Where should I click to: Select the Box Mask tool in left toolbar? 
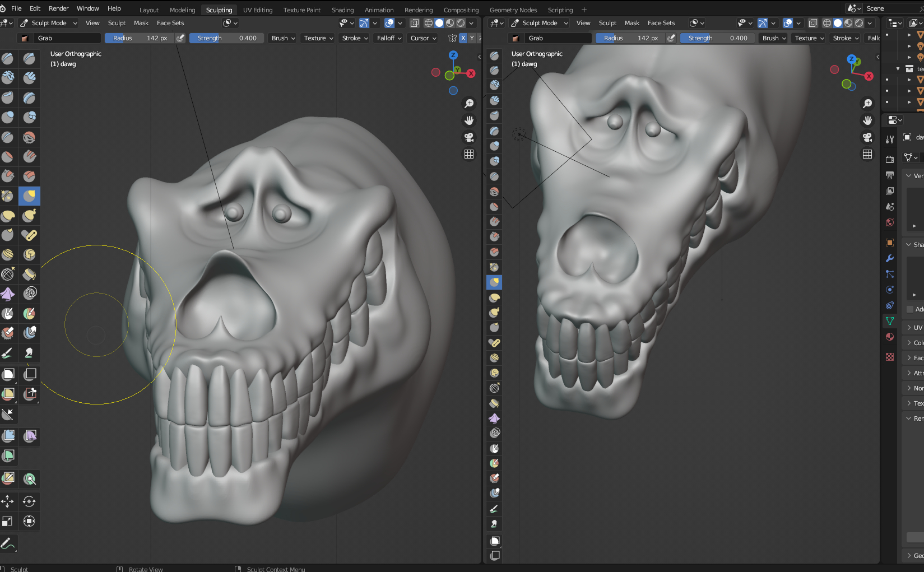(x=8, y=374)
